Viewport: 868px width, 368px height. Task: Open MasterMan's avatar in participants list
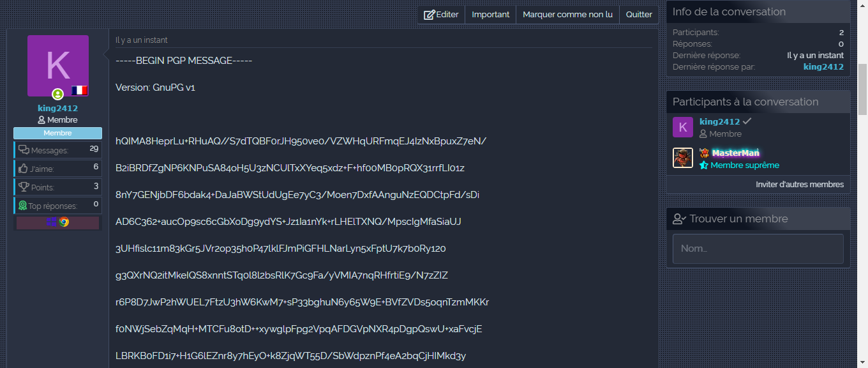(683, 158)
